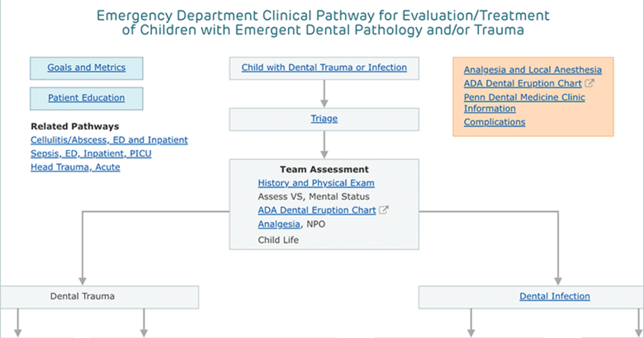The height and width of the screenshot is (338, 644).
Task: Open ADA Dental Eruption Chart in orange box
Action: (x=523, y=84)
